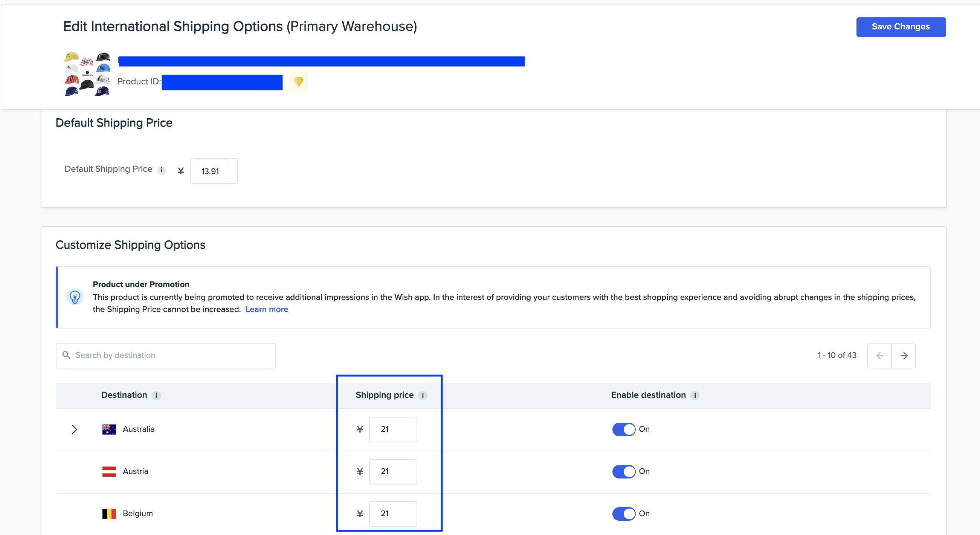This screenshot has width=980, height=535.
Task: Click the Search by destination field
Action: [x=171, y=355]
